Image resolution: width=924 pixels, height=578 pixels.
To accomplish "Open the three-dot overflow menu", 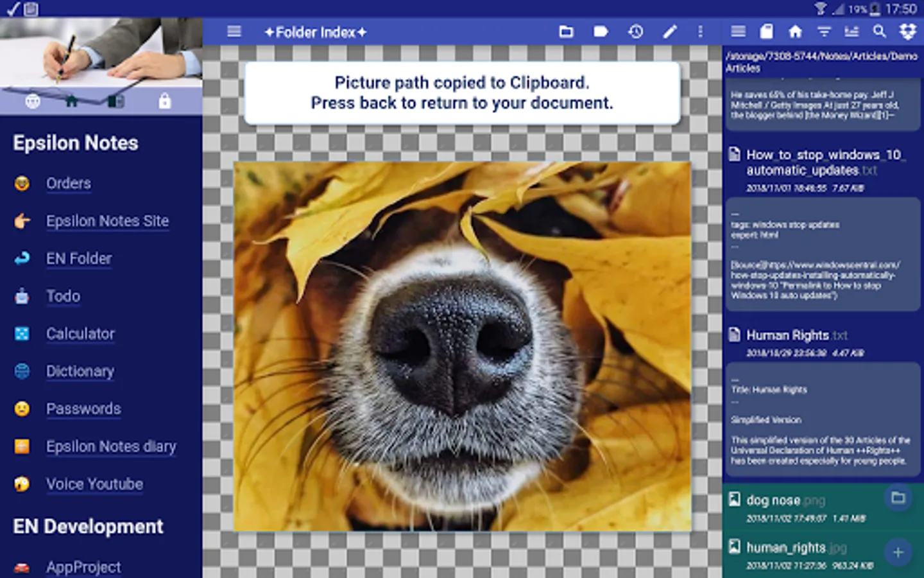I will [x=700, y=31].
